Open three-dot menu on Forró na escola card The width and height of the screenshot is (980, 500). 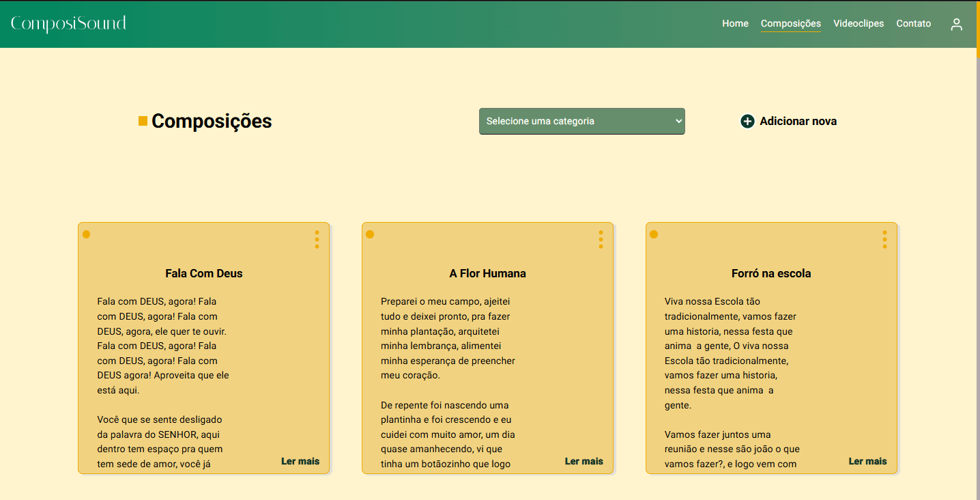pos(884,239)
